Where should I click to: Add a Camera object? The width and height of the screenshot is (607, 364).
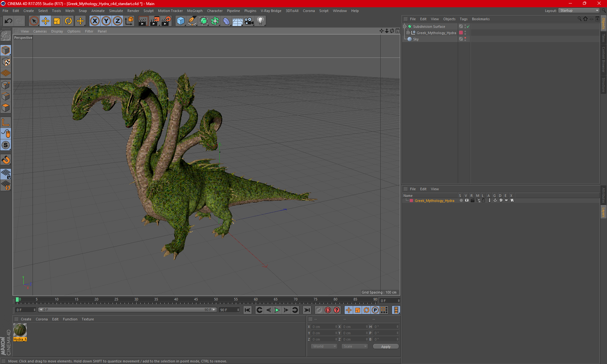pyautogui.click(x=249, y=21)
